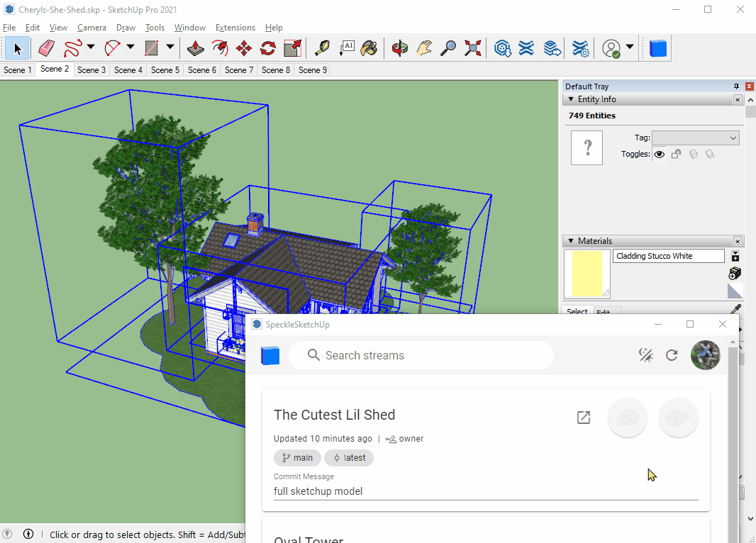The height and width of the screenshot is (543, 756).
Task: Click the Speckle theme toggle icon
Action: tap(645, 355)
